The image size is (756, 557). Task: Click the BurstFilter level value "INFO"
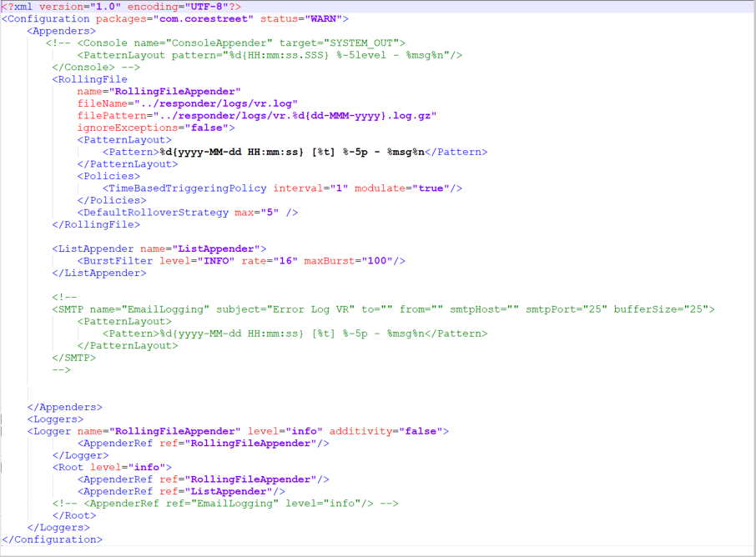pyautogui.click(x=216, y=261)
